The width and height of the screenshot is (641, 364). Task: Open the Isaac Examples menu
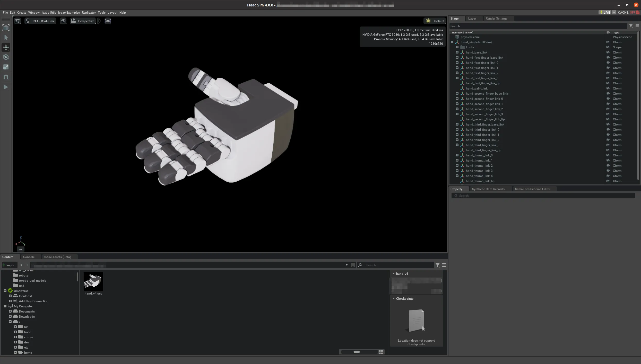click(69, 13)
